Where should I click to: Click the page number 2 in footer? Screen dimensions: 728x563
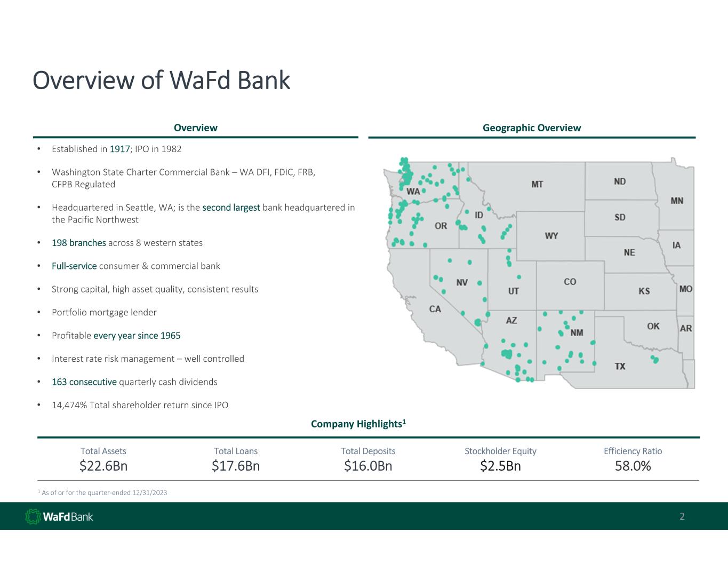tap(682, 517)
